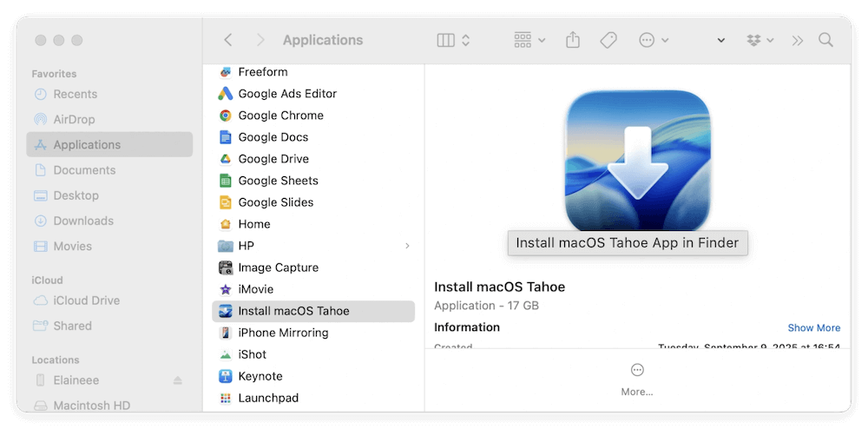Eject the Elaineee device

coord(177,380)
